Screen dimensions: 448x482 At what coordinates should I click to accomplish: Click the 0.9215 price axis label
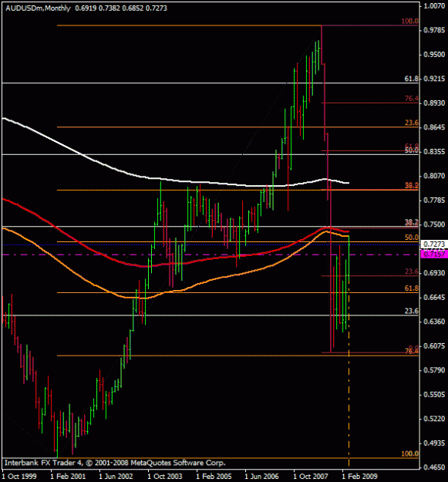point(434,79)
